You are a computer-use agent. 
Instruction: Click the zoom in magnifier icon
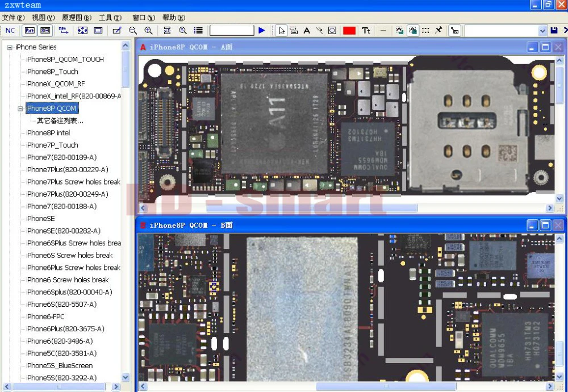pyautogui.click(x=148, y=31)
